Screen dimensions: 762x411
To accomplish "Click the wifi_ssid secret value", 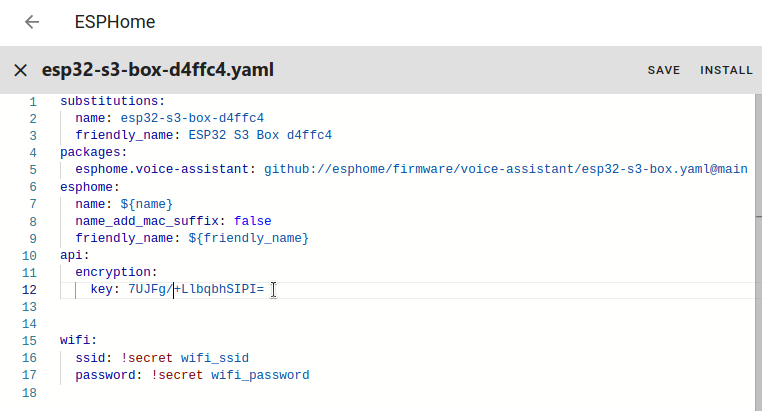I will [x=214, y=358].
